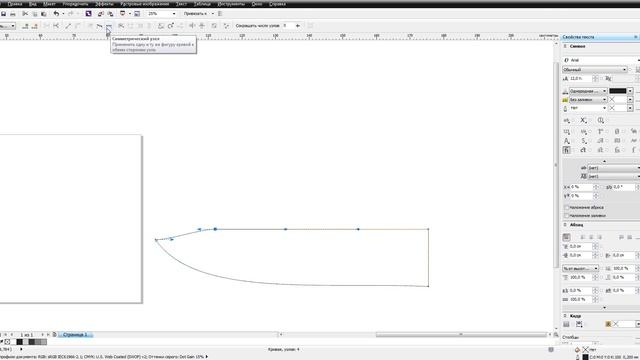Screen dimensions: 640x360
Task: Click the plus next to Сокращать число узлов
Action: coord(298,26)
